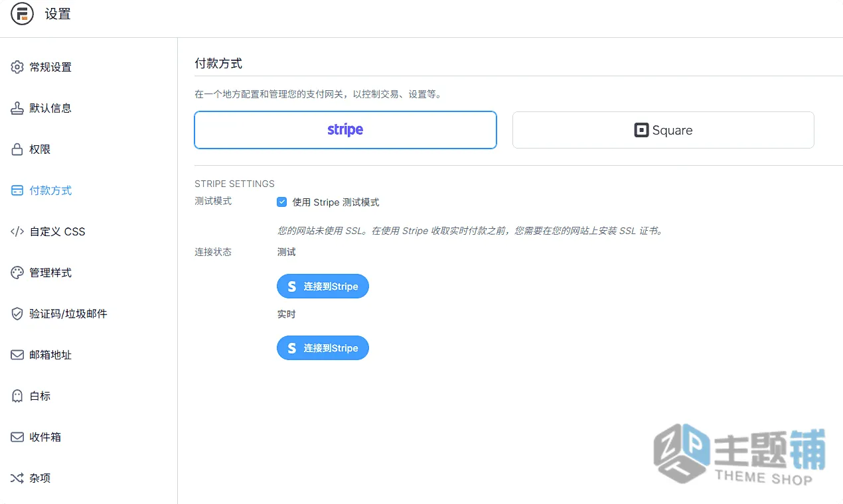The height and width of the screenshot is (504, 843).
Task: Click 连接到Stripe button under 实时
Action: pos(323,348)
